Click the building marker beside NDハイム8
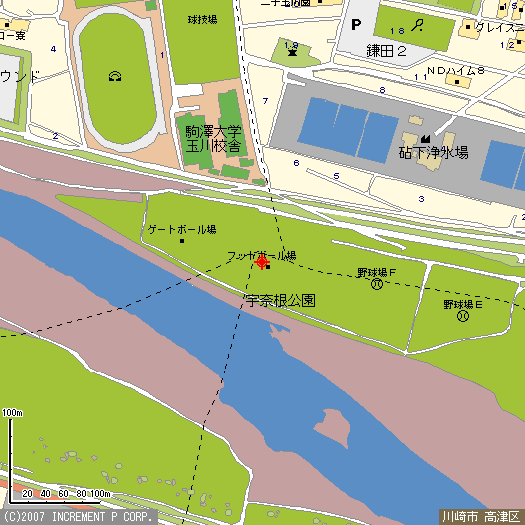The height and width of the screenshot is (525, 525). 457,81
